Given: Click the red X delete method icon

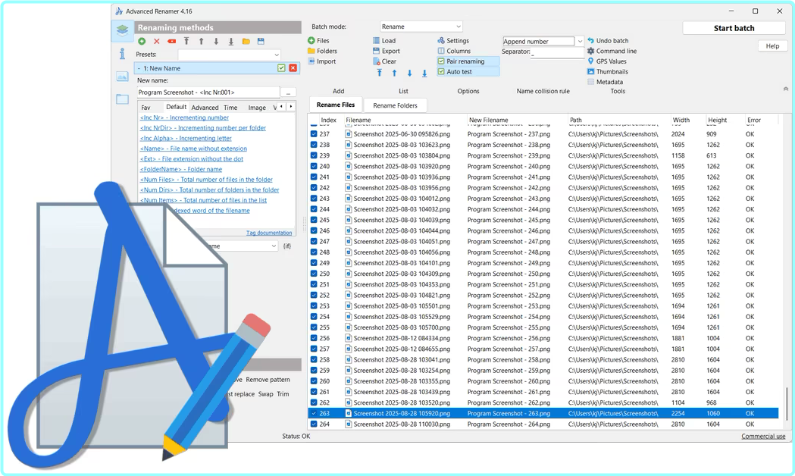Looking at the screenshot, I should click(157, 41).
